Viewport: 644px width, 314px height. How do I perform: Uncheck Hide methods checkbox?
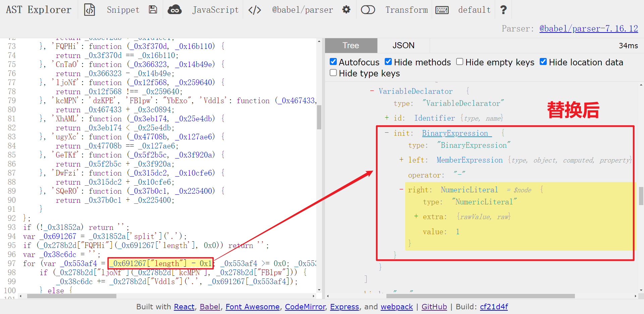click(388, 62)
